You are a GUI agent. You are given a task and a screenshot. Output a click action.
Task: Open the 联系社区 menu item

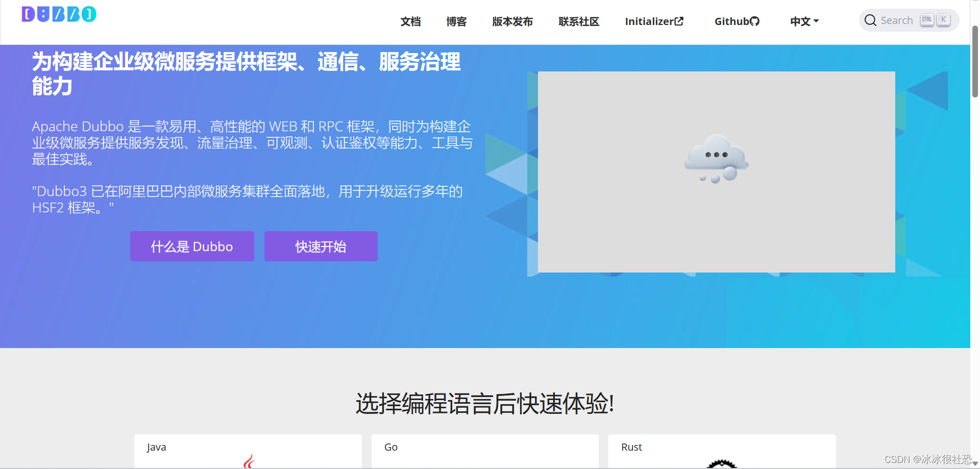[579, 21]
